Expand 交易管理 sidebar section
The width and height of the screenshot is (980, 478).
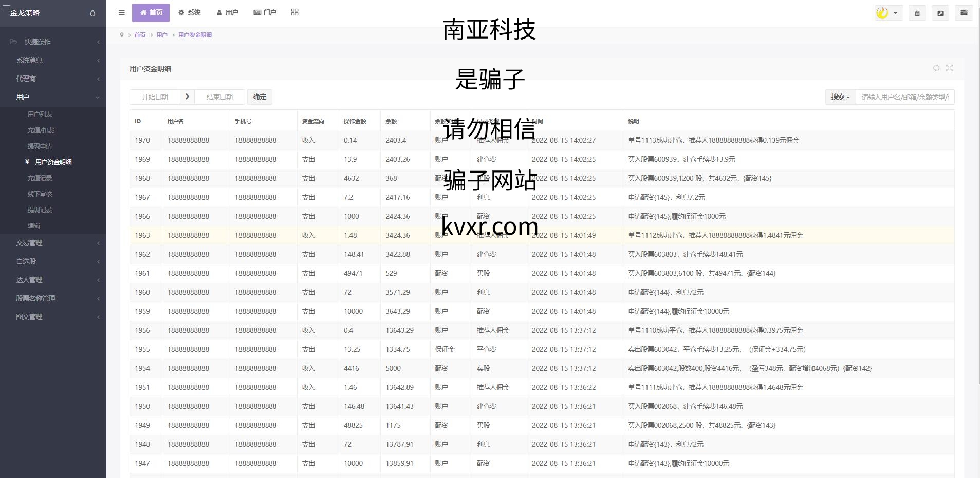[53, 243]
